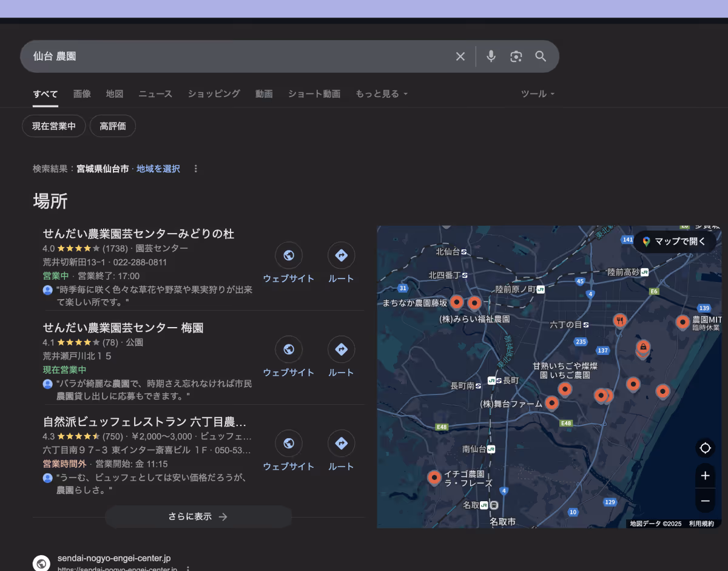The height and width of the screenshot is (571, 728).
Task: Click the magnifier search icon
Action: [541, 56]
